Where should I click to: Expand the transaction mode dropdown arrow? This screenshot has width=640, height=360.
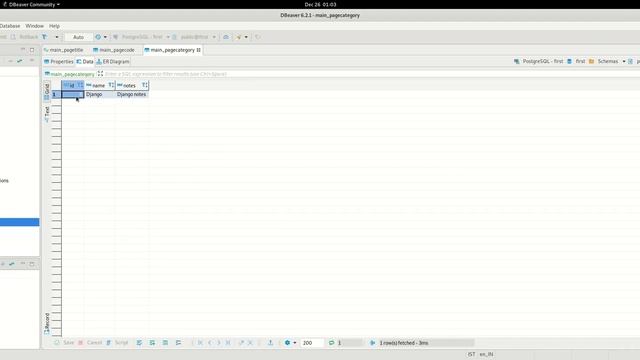57,37
